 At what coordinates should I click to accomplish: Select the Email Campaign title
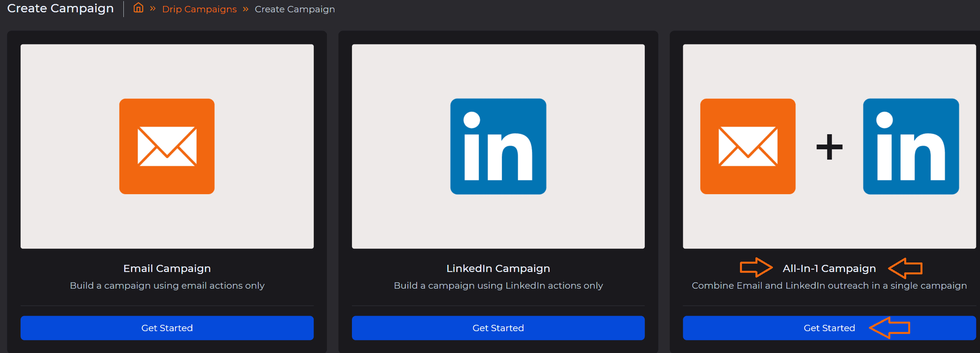pos(167,268)
